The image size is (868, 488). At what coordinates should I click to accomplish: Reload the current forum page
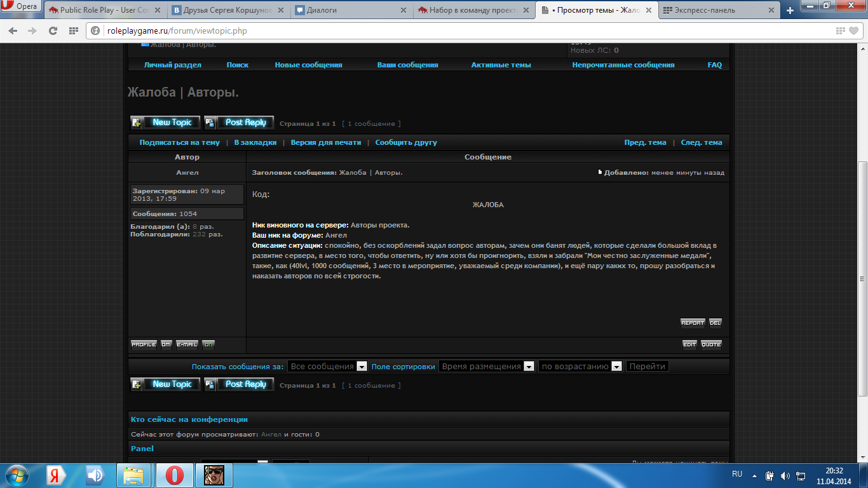(x=53, y=30)
